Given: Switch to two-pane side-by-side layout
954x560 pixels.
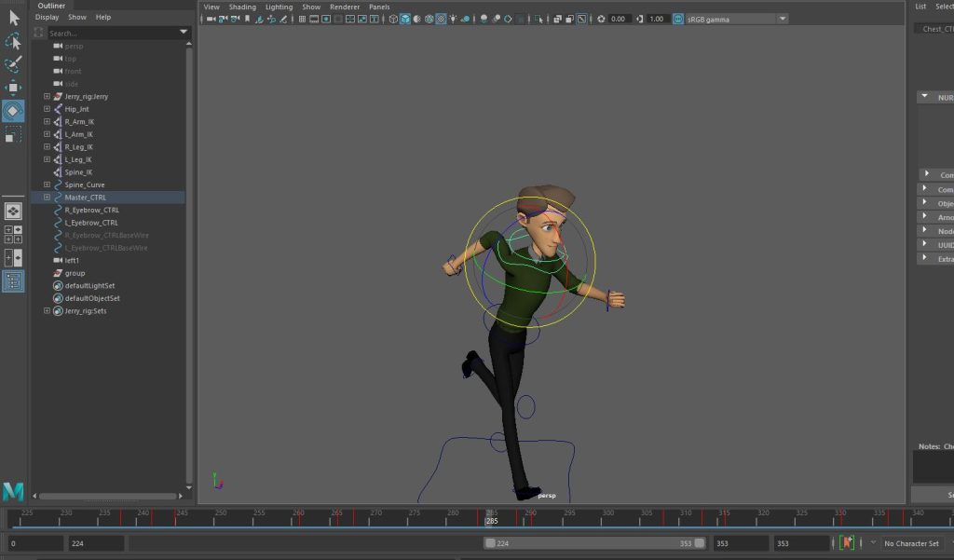Looking at the screenshot, I should click(x=13, y=258).
